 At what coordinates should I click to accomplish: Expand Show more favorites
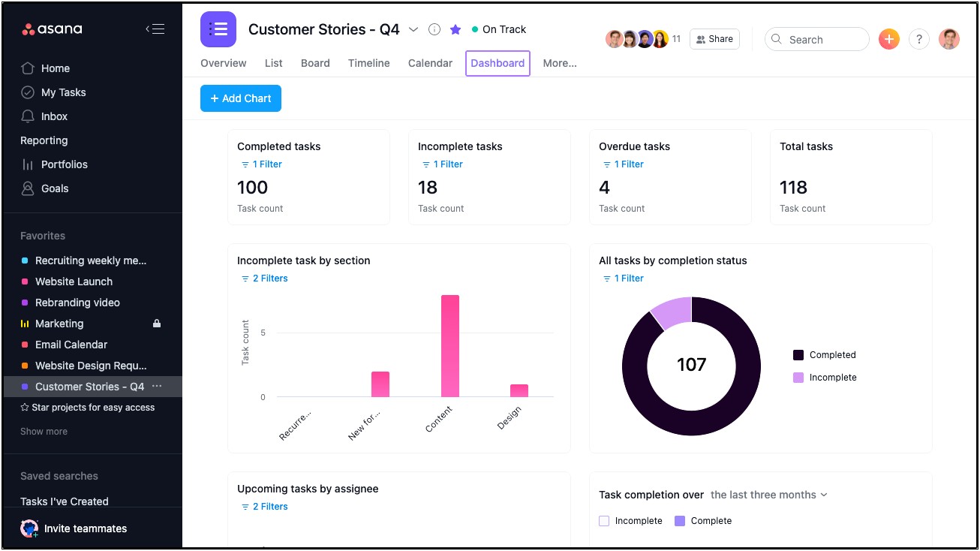[x=44, y=432]
